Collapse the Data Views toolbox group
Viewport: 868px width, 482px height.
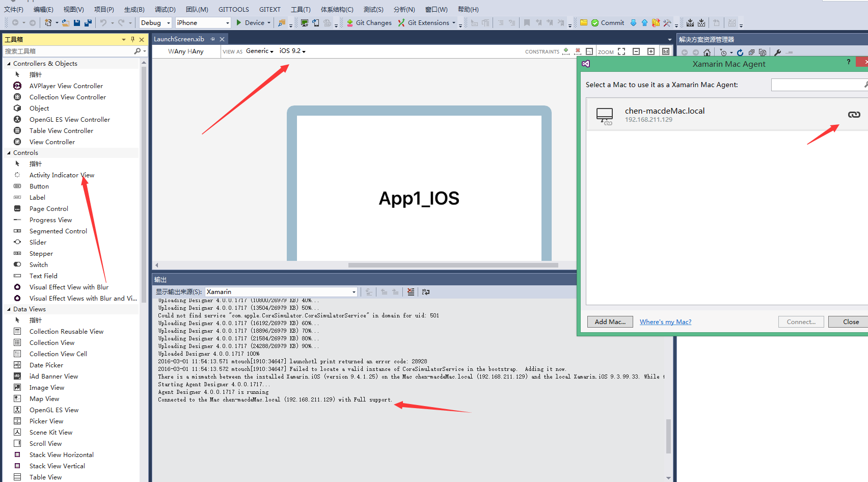[x=9, y=309]
